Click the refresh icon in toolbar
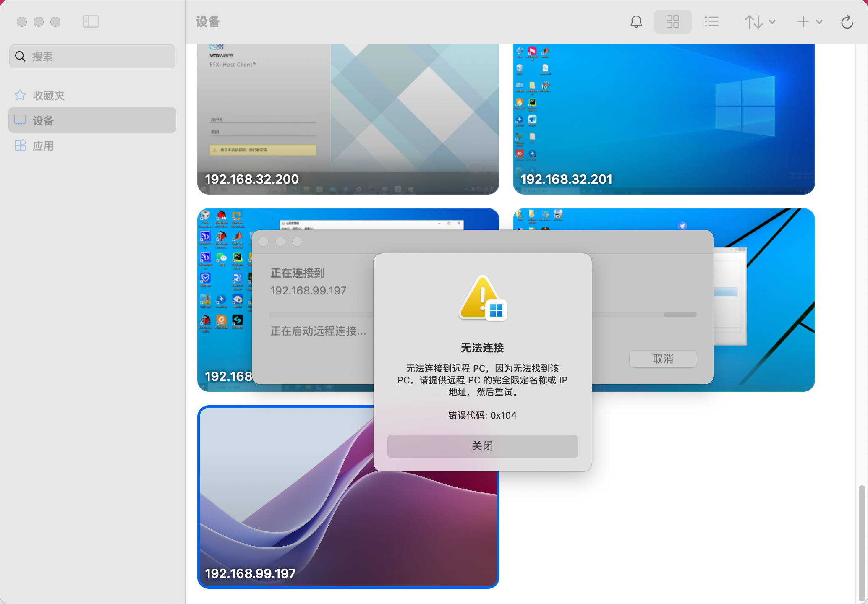Image resolution: width=868 pixels, height=604 pixels. pos(847,22)
